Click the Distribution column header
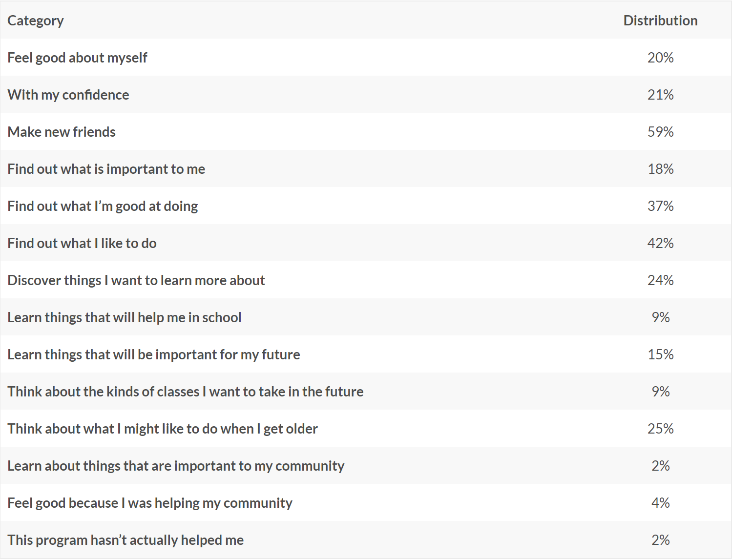The width and height of the screenshot is (732, 560). coord(660,21)
